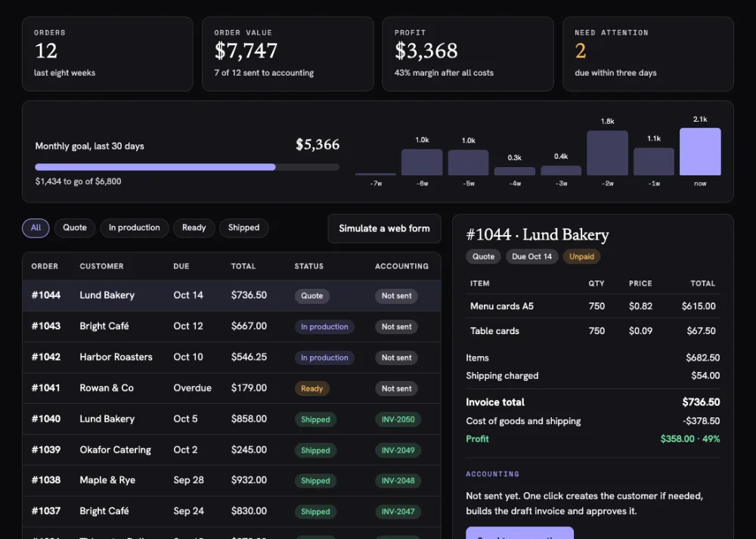Click Quote status badge in #1044 row

[312, 296]
